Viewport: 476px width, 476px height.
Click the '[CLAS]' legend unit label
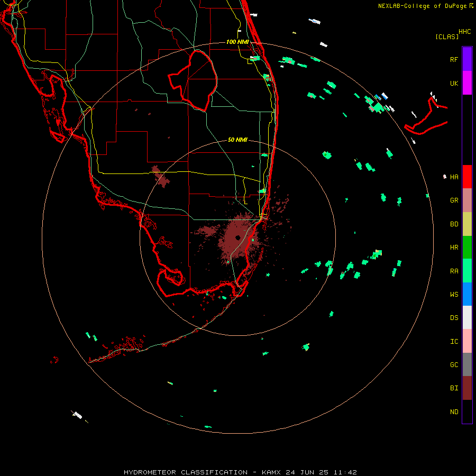pos(447,36)
